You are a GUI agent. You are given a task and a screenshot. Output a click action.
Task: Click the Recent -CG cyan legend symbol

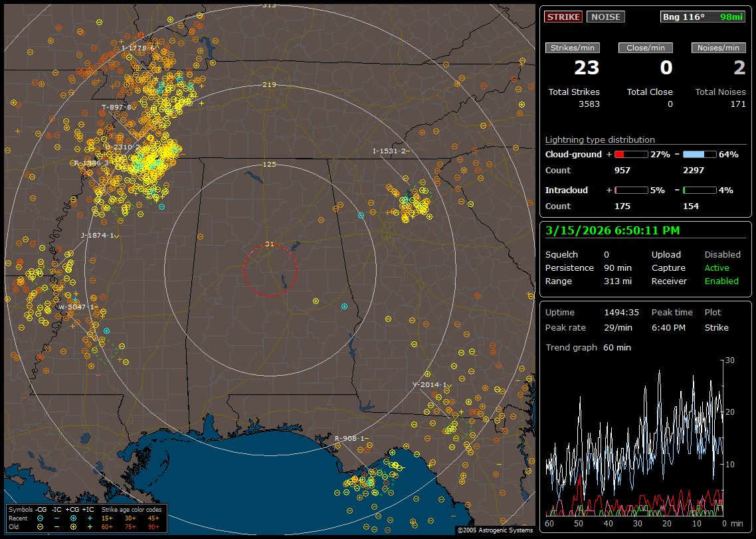tap(41, 518)
